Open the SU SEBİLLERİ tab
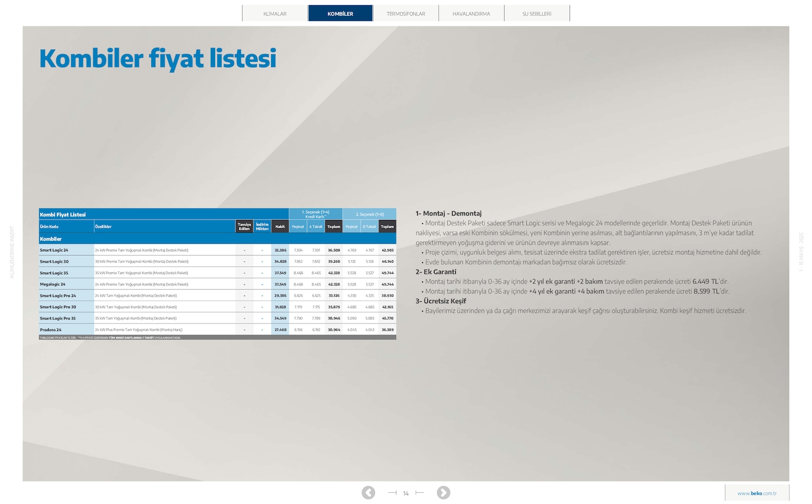 click(537, 14)
